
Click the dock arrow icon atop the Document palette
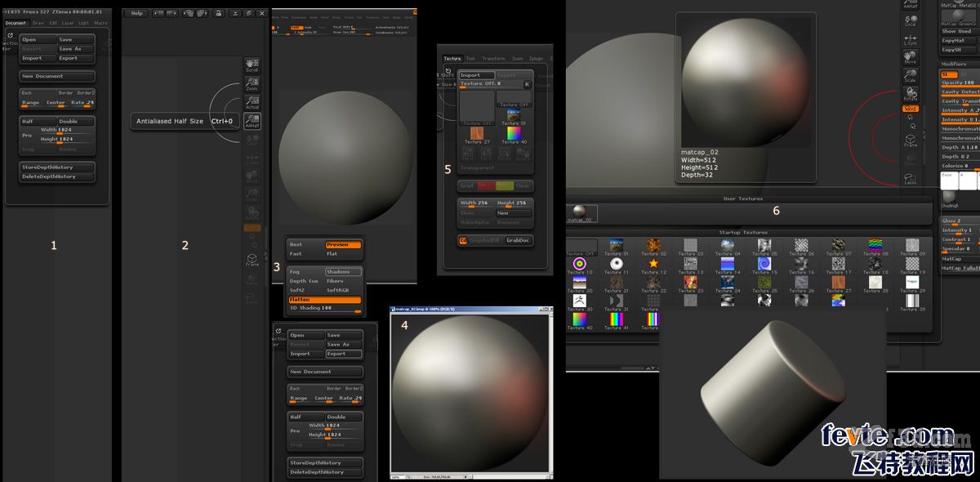[9, 35]
